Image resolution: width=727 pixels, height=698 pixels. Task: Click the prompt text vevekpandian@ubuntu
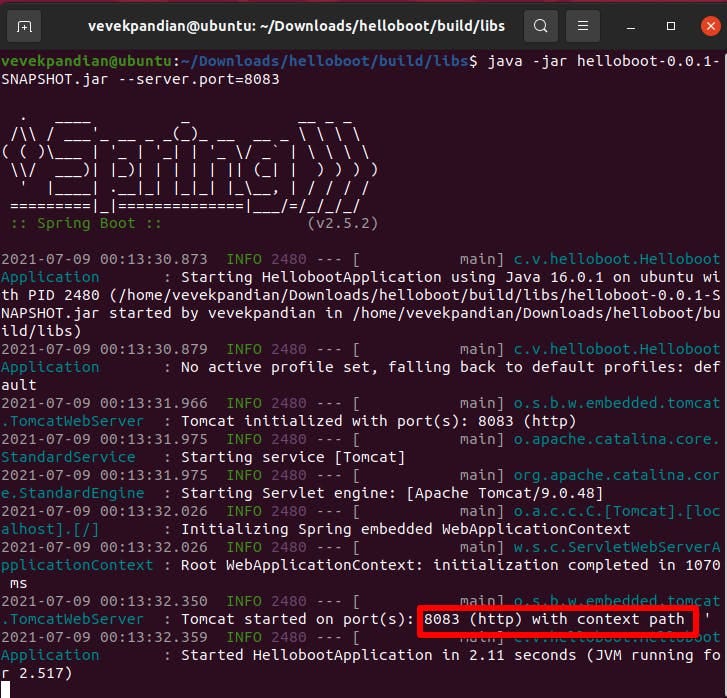[87, 61]
